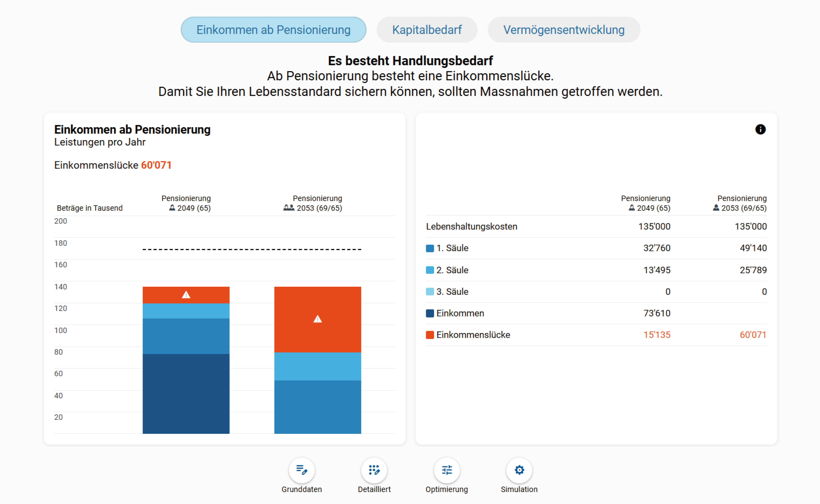
Task: Open the Detailliert grid icon
Action: coord(374,470)
